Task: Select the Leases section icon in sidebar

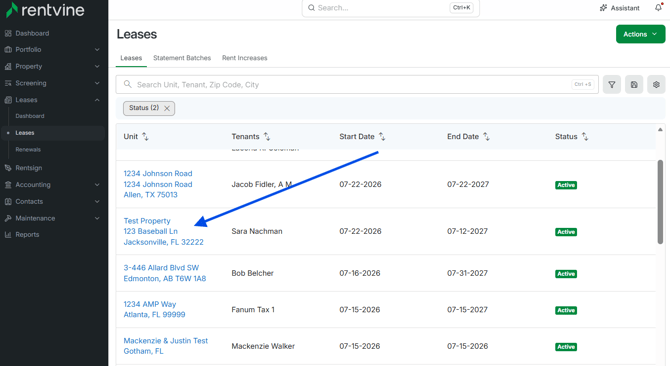Action: [8, 100]
